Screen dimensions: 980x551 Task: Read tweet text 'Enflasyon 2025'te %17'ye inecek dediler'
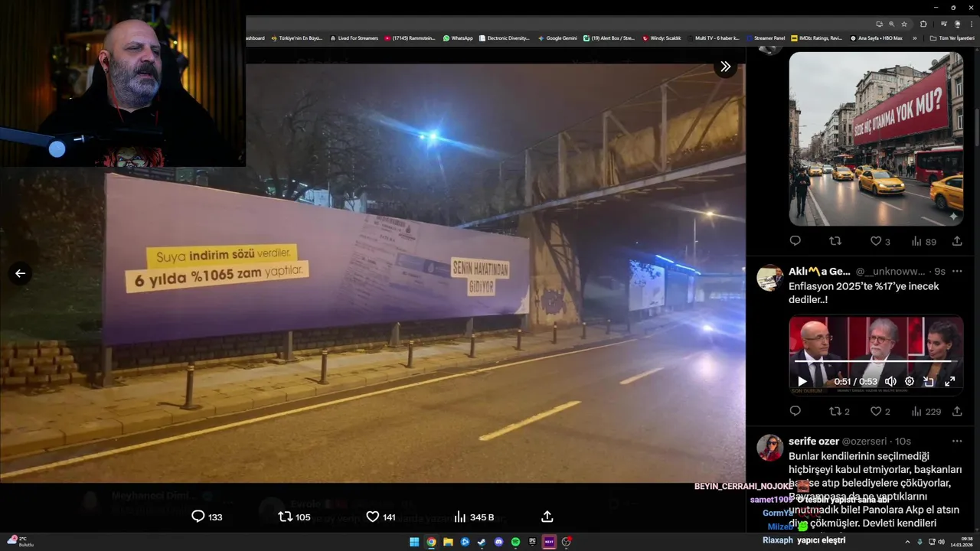[864, 293]
